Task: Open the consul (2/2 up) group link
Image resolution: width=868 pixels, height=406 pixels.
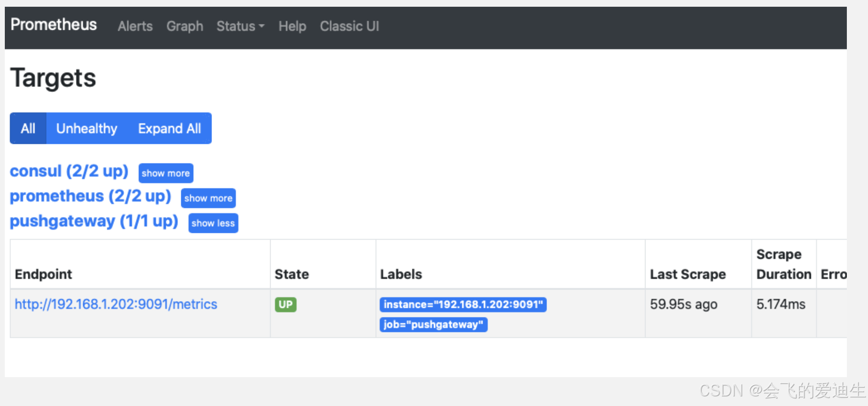Action: tap(69, 171)
